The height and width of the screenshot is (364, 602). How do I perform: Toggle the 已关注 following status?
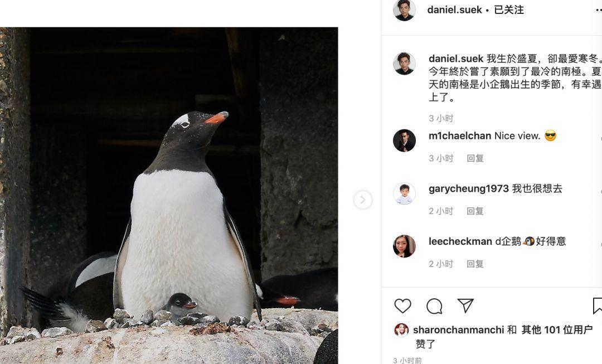pos(509,9)
